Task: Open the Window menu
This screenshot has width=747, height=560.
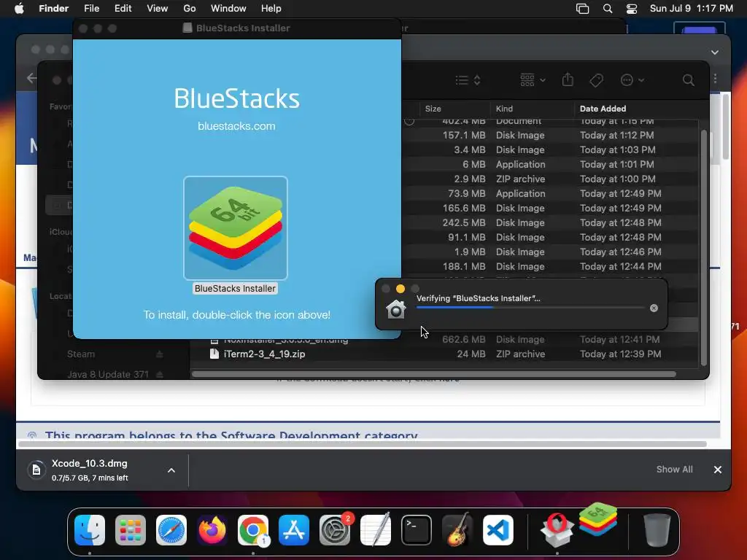Action: tap(228, 9)
